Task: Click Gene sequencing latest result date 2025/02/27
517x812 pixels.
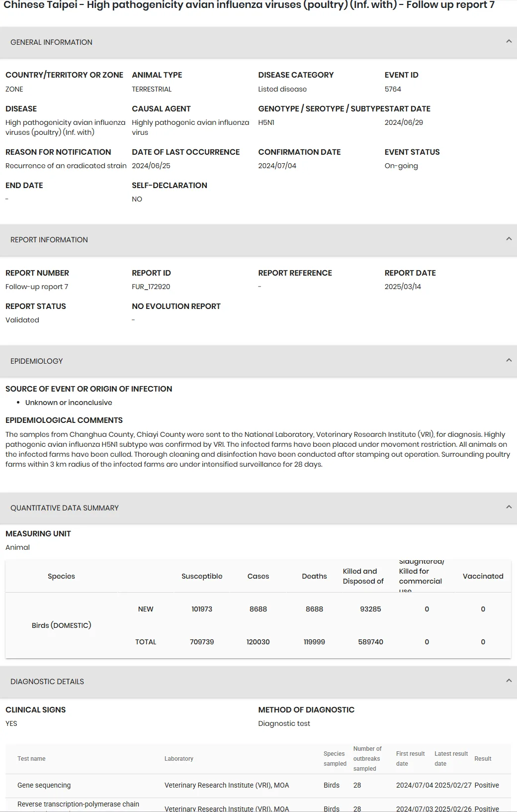Action: pyautogui.click(x=453, y=785)
